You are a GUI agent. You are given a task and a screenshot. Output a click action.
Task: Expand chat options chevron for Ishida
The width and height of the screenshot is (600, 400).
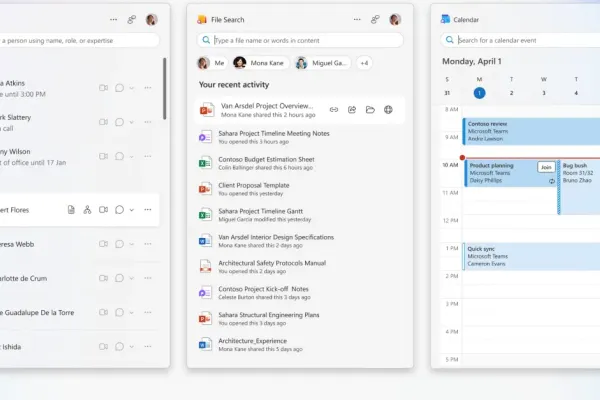point(132,346)
